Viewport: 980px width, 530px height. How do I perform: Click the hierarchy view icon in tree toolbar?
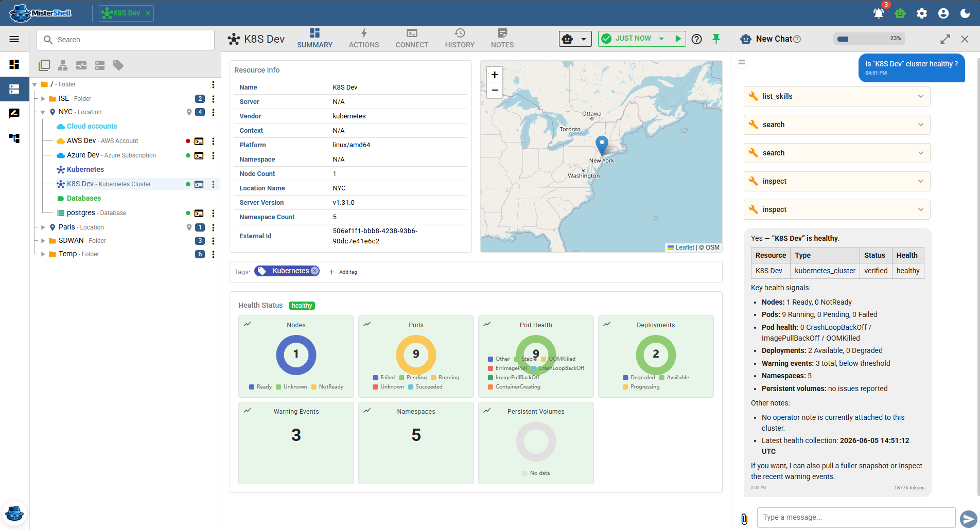point(63,65)
